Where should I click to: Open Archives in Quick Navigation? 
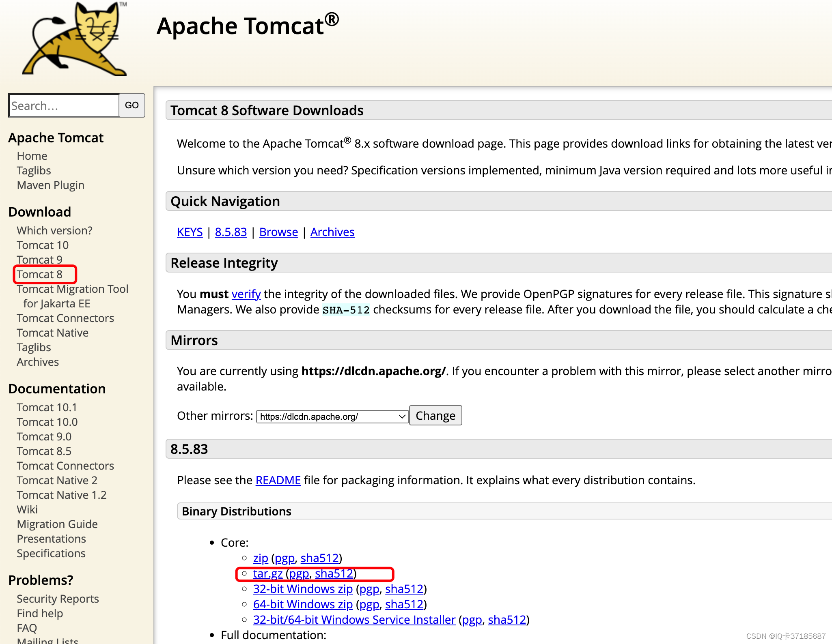click(x=332, y=232)
